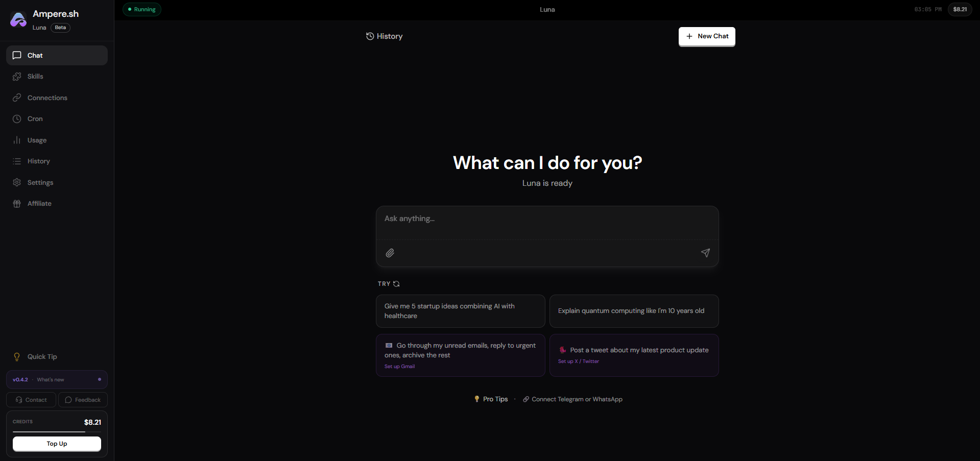The image size is (980, 461).
Task: Toggle the Running status indicator
Action: point(141,9)
